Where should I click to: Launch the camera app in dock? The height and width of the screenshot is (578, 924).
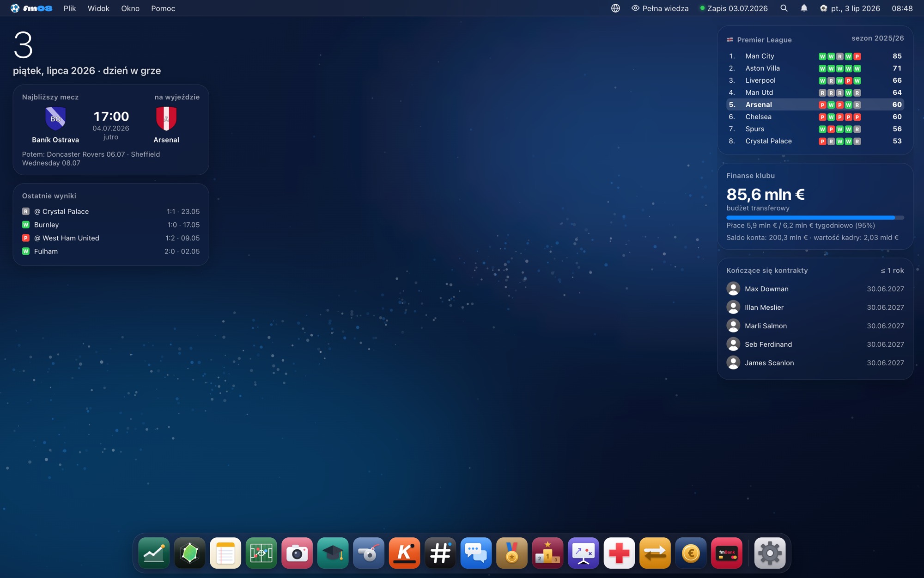point(297,553)
